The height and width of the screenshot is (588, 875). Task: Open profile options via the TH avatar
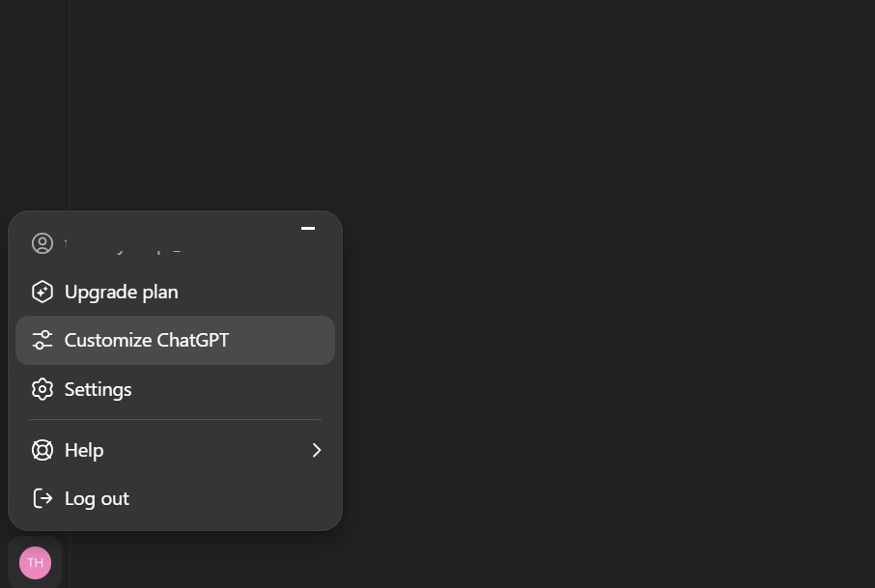[35, 562]
